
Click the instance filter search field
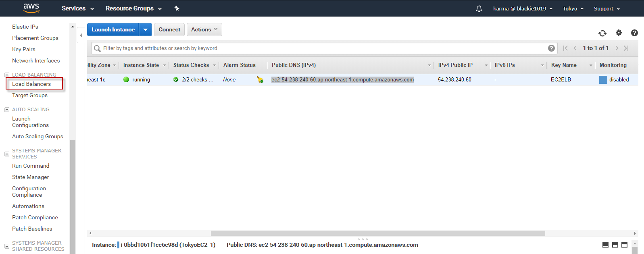(x=323, y=48)
